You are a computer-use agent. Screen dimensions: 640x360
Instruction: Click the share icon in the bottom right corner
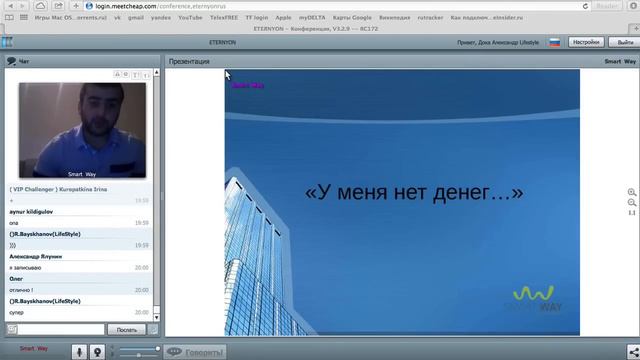tap(633, 352)
